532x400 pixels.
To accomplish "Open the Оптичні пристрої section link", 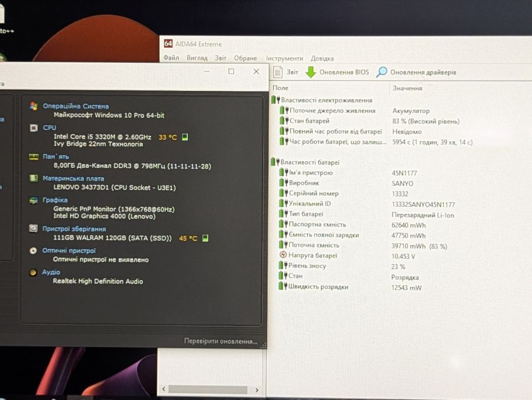I will [x=69, y=251].
